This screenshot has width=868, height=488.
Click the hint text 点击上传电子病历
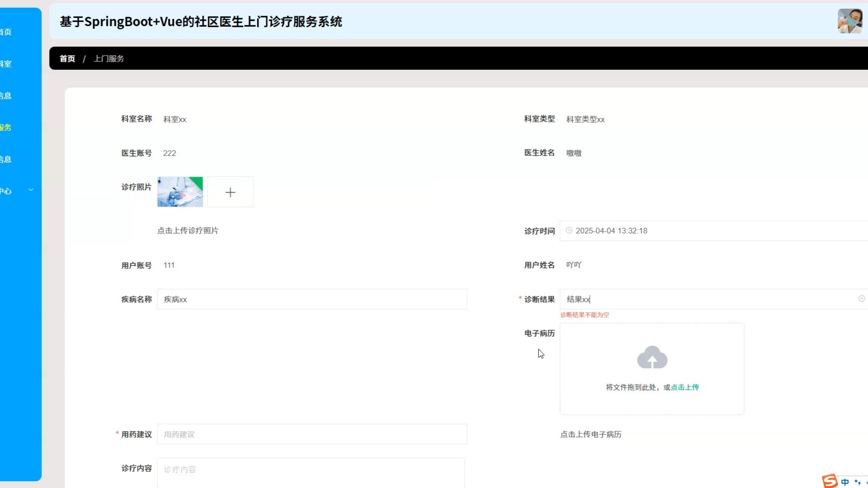click(x=590, y=434)
